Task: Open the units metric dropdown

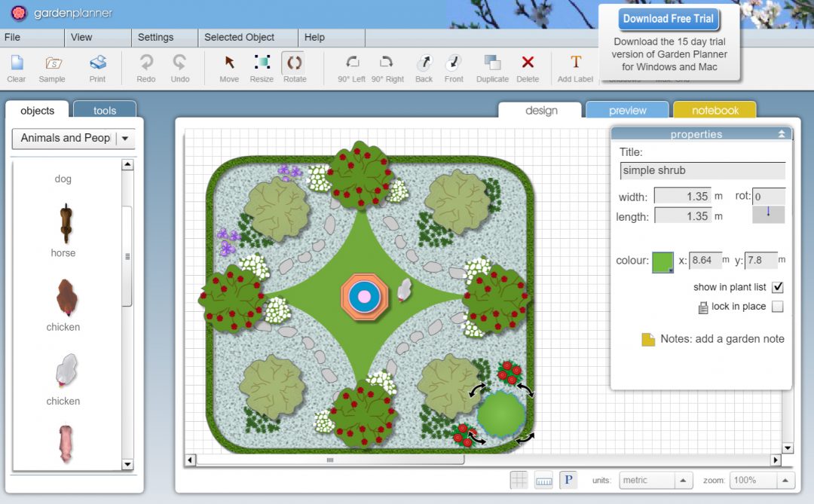Action: point(682,480)
